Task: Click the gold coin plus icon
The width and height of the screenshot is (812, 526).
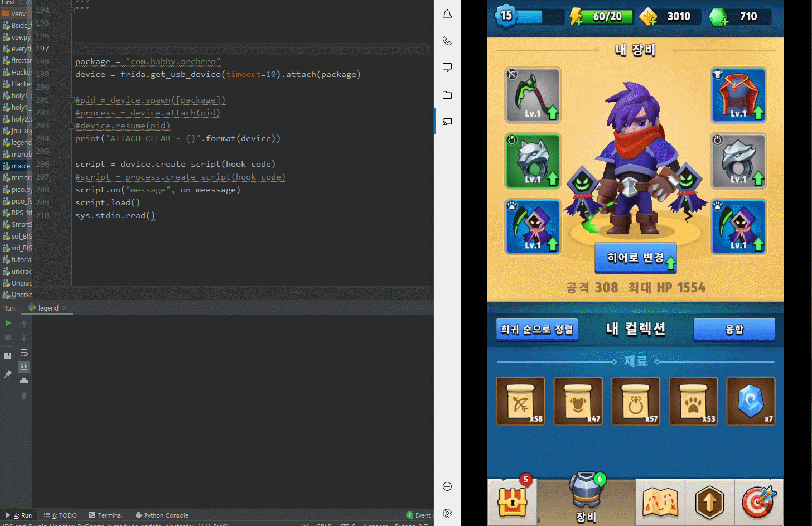Action: coord(648,17)
